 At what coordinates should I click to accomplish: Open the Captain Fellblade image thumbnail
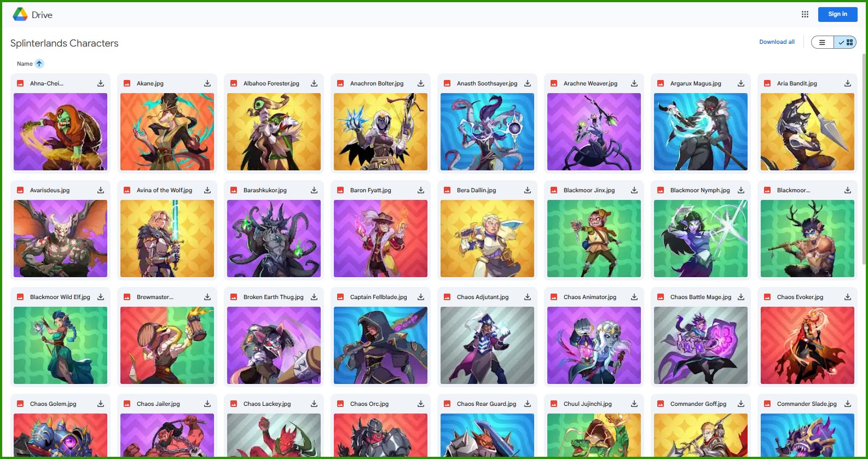380,345
